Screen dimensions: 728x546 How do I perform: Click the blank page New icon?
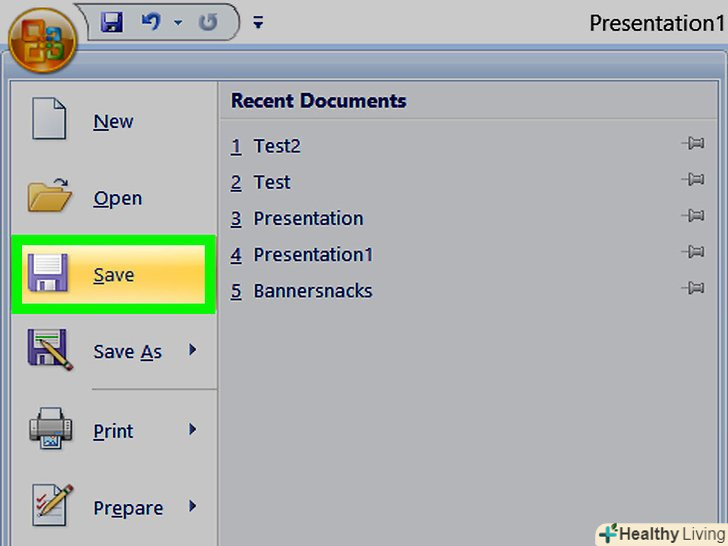tap(48, 122)
